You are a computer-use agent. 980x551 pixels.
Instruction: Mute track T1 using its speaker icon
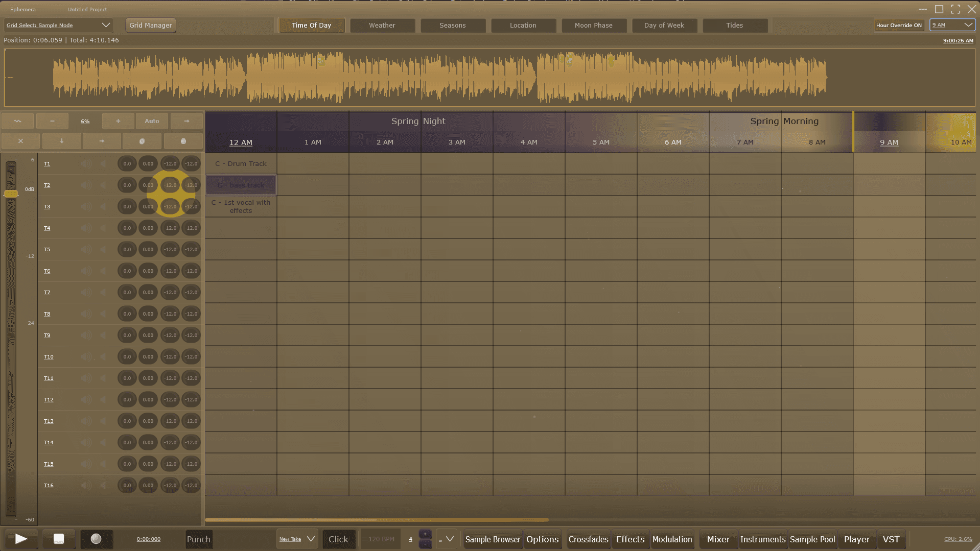click(x=86, y=164)
